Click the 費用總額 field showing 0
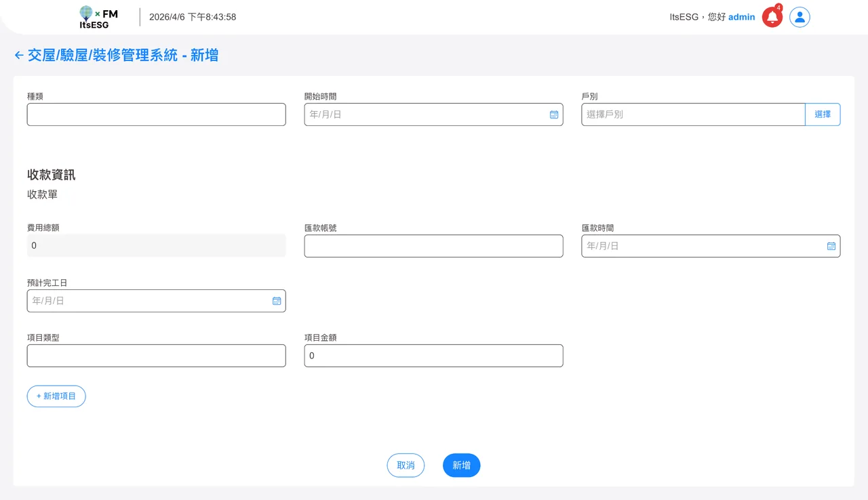 [x=157, y=246]
